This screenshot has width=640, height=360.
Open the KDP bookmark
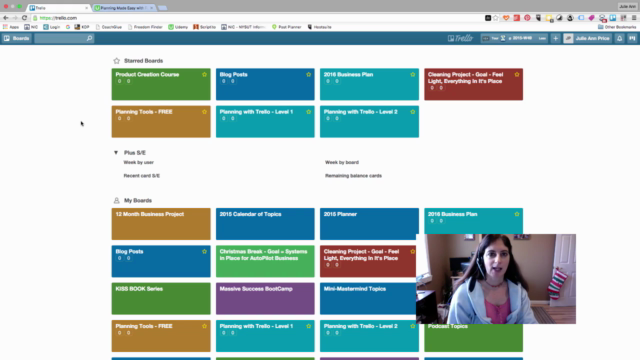82,27
